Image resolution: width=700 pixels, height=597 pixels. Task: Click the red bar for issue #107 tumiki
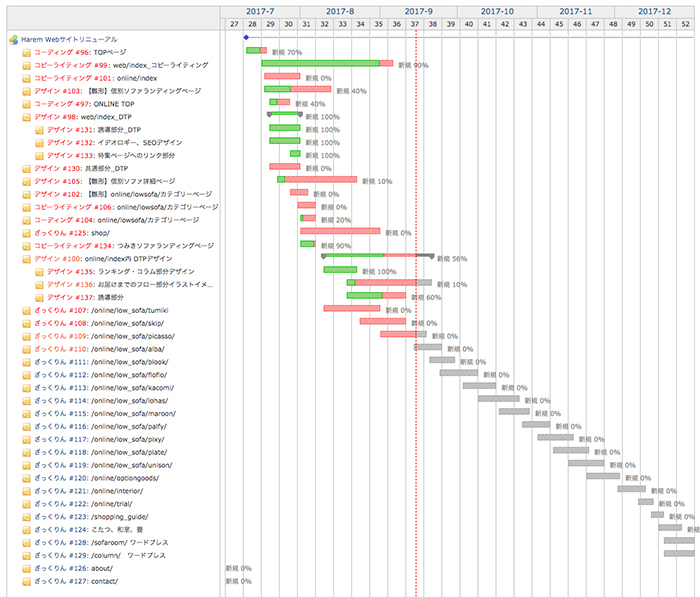(352, 309)
